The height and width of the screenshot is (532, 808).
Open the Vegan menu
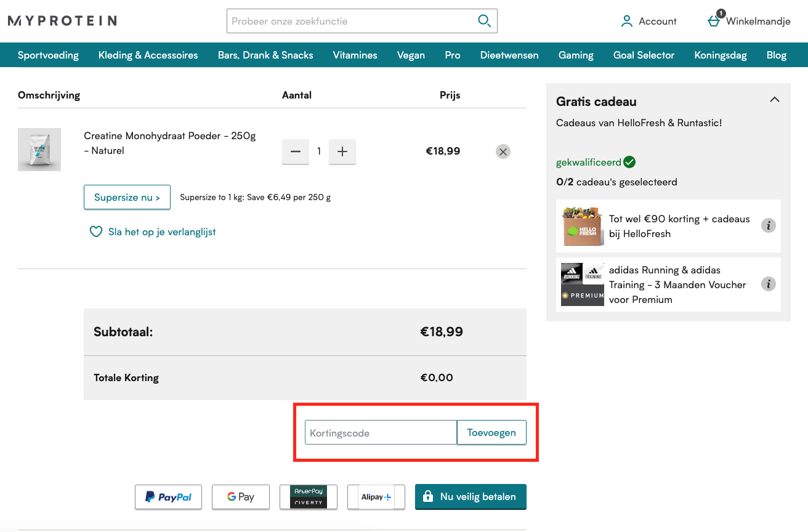(x=411, y=55)
